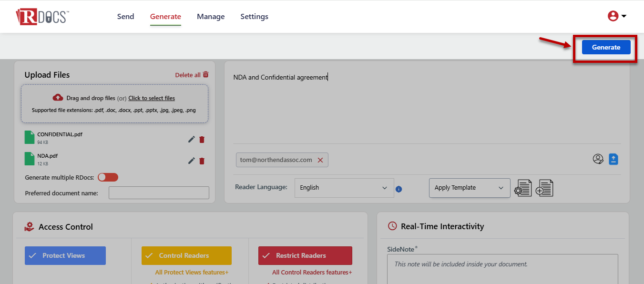Toggle Generate multiple RDocs switch
The image size is (644, 284).
pos(108,177)
